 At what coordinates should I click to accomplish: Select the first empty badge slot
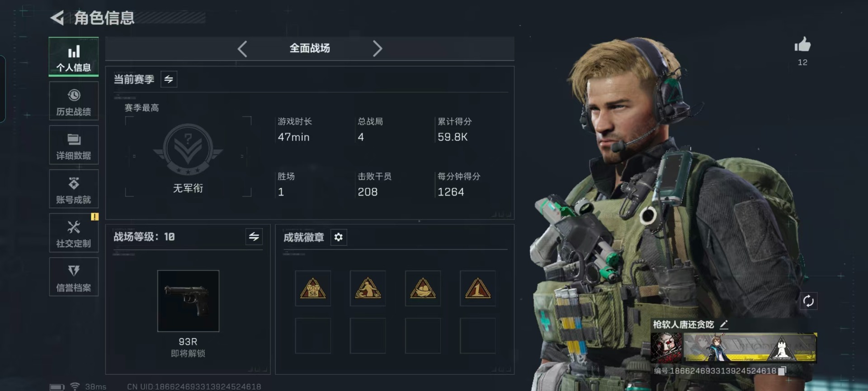click(x=313, y=336)
